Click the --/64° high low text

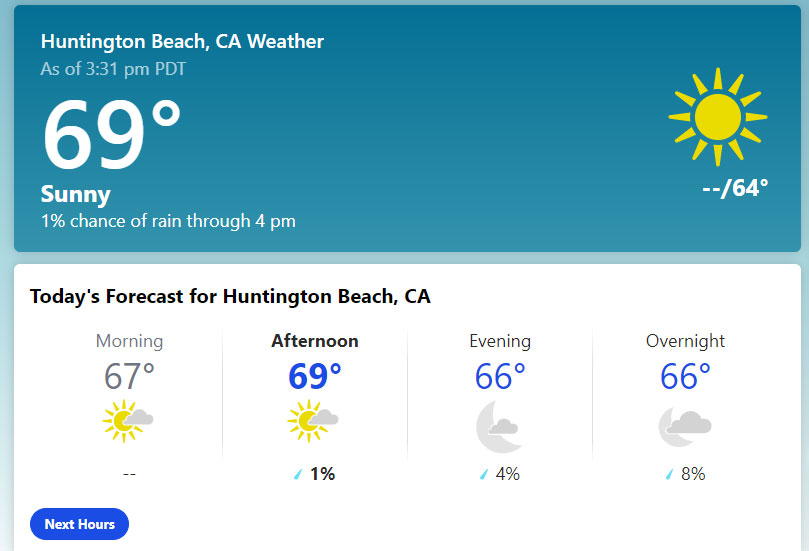pos(735,188)
